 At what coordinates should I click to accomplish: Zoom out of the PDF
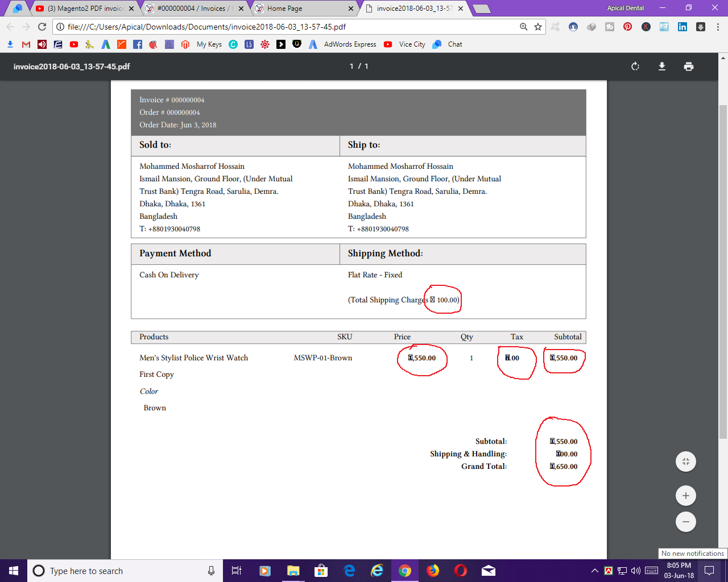(685, 522)
